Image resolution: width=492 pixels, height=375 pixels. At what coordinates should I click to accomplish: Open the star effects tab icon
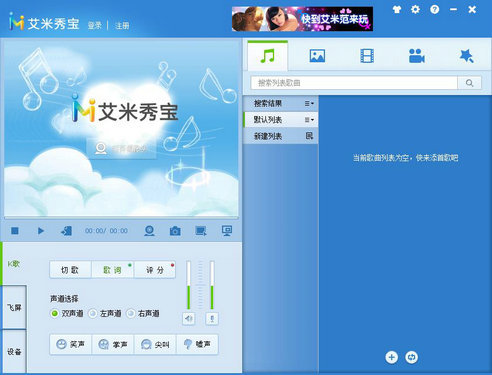(466, 56)
